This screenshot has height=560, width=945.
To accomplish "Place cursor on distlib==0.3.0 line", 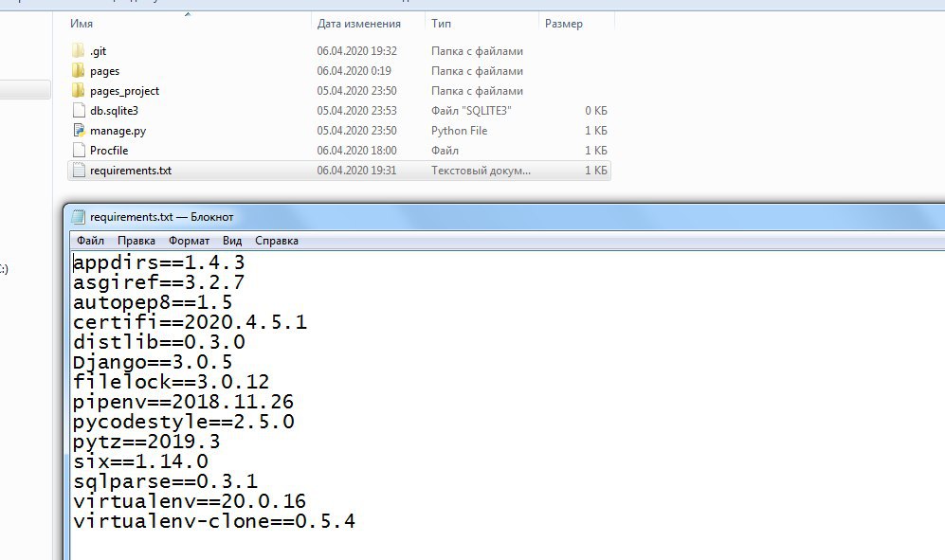I will pos(159,342).
